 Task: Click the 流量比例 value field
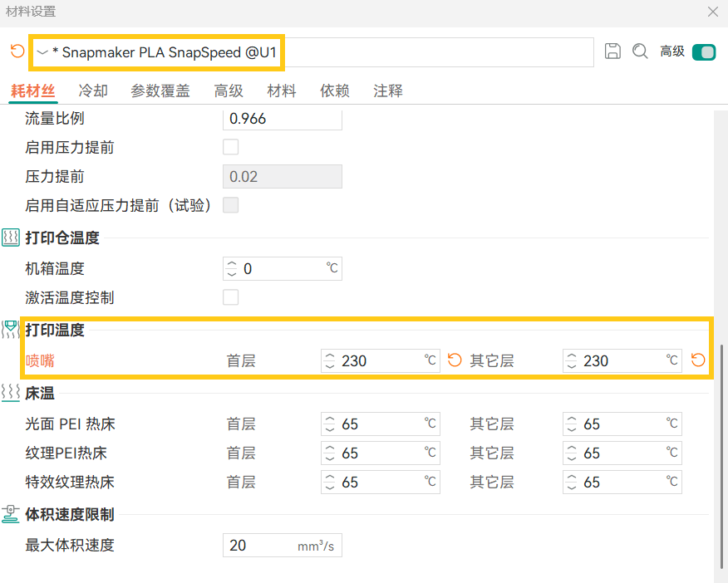(283, 120)
